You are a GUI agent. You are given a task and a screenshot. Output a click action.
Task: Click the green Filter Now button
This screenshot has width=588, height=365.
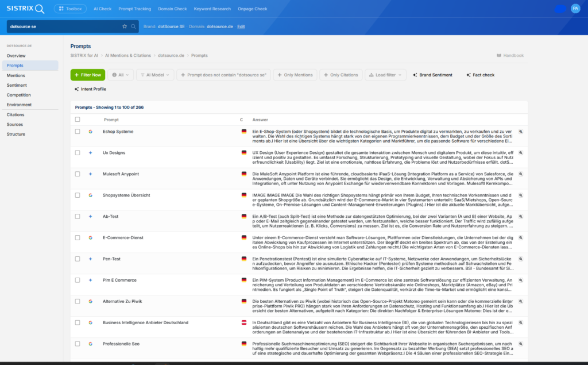88,75
